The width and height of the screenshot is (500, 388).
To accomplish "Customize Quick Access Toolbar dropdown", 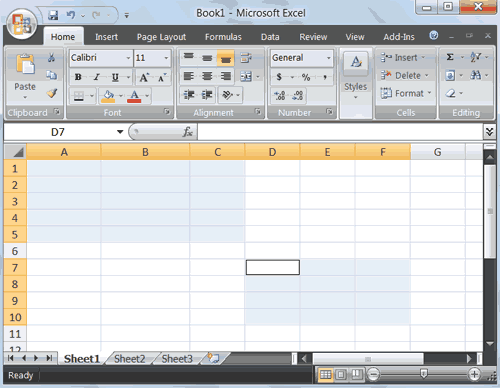I will tap(127, 15).
